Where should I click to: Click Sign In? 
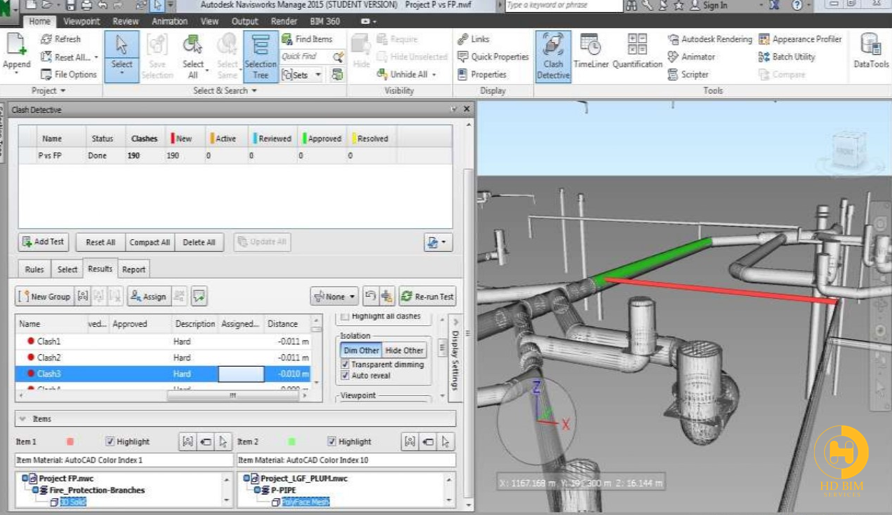708,5
